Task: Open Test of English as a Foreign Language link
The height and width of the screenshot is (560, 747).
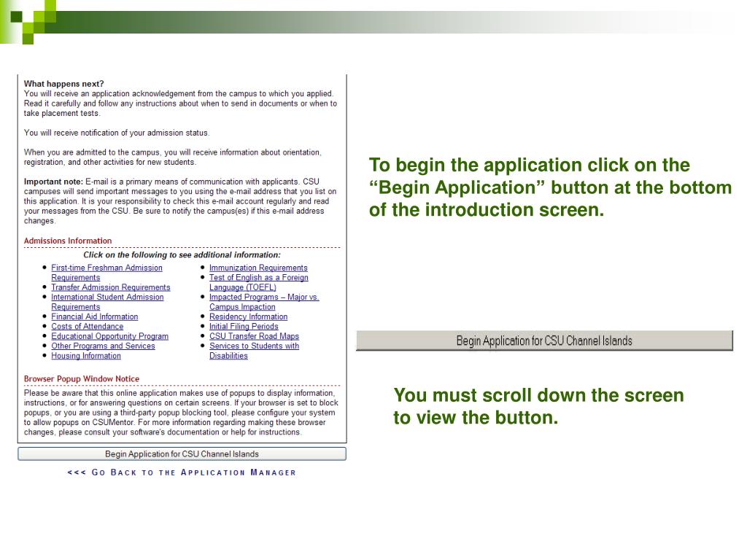Action: pos(259,282)
